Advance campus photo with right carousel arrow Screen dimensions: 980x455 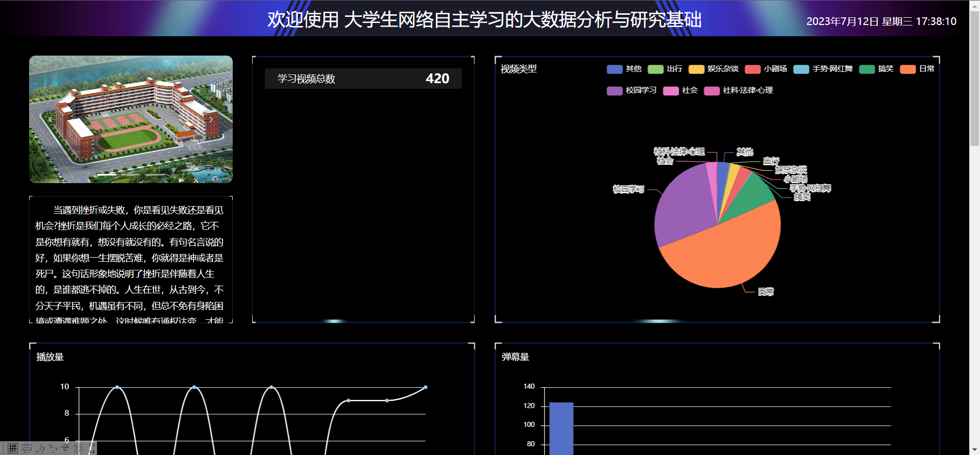[211, 119]
